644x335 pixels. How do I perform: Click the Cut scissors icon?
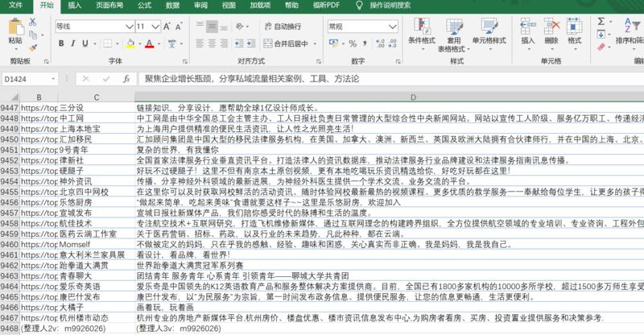[33, 23]
